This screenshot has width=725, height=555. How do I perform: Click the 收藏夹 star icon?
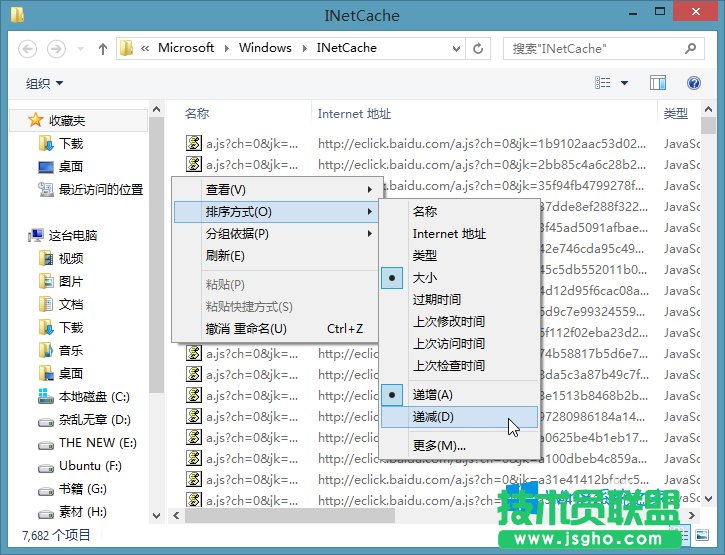pyautogui.click(x=36, y=120)
